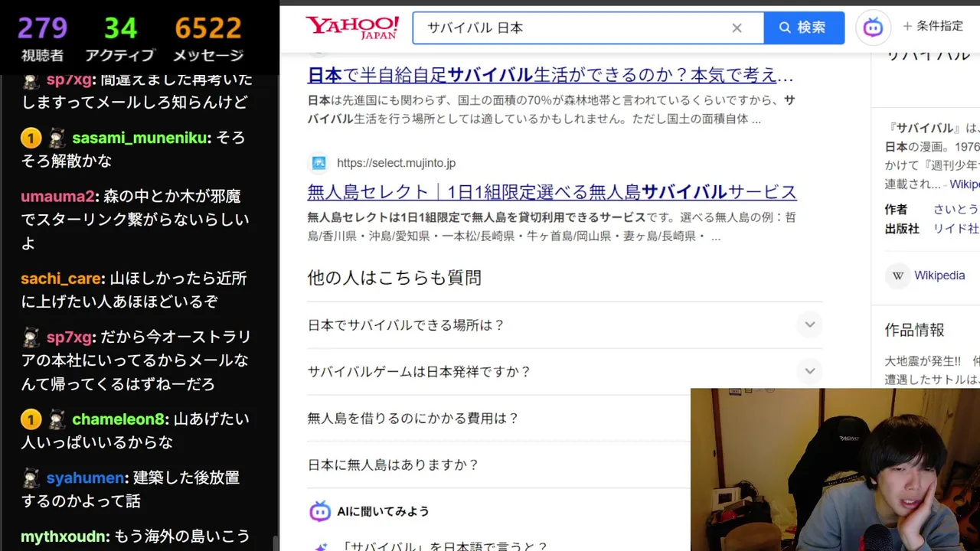Focus the search field containing サバイバル 日本
Image resolution: width=980 pixels, height=551 pixels.
click(x=588, y=28)
